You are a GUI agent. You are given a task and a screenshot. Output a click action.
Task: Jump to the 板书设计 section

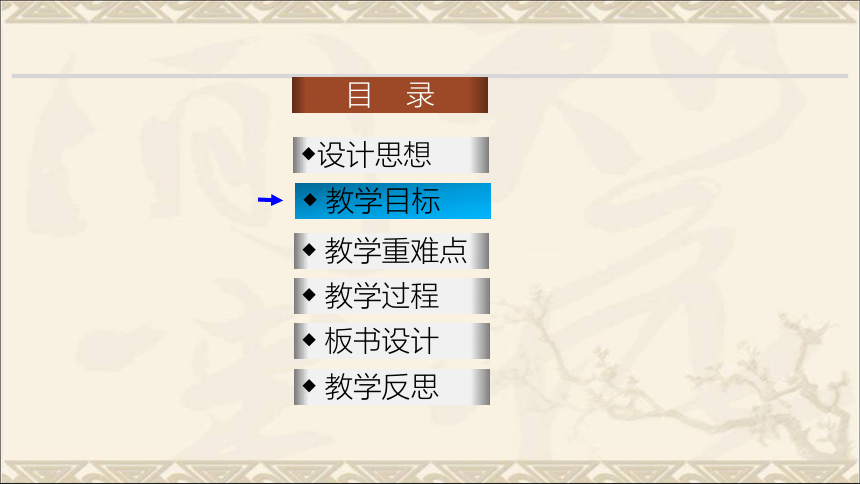[392, 341]
